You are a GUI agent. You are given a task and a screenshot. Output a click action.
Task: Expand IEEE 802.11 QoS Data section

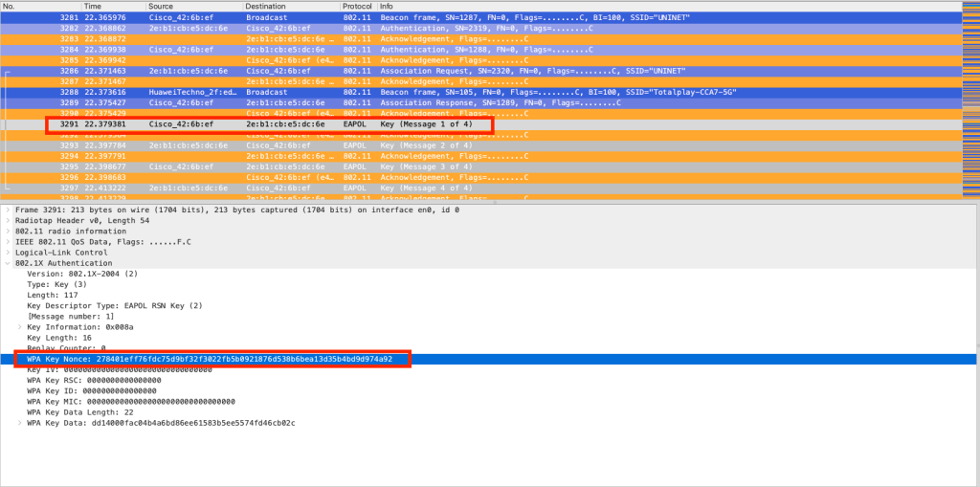tap(9, 241)
